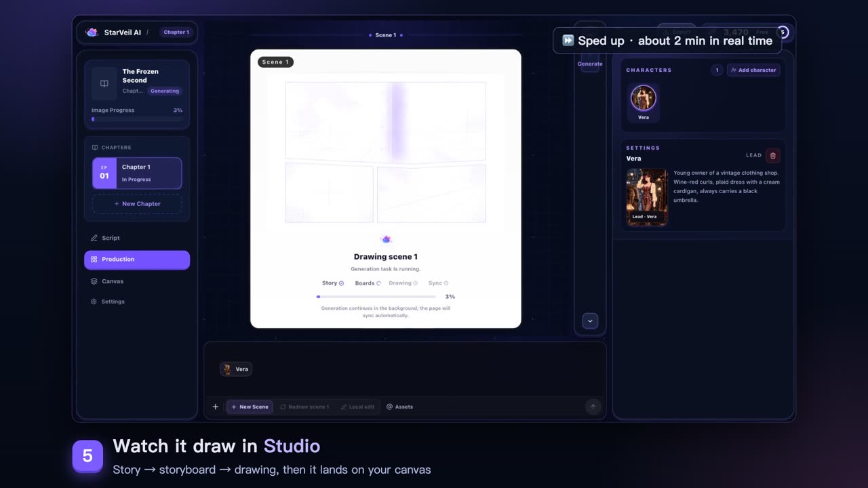Screen dimensions: 868x488
Task: Click the EP 01 purple episode tile
Action: [x=104, y=174]
